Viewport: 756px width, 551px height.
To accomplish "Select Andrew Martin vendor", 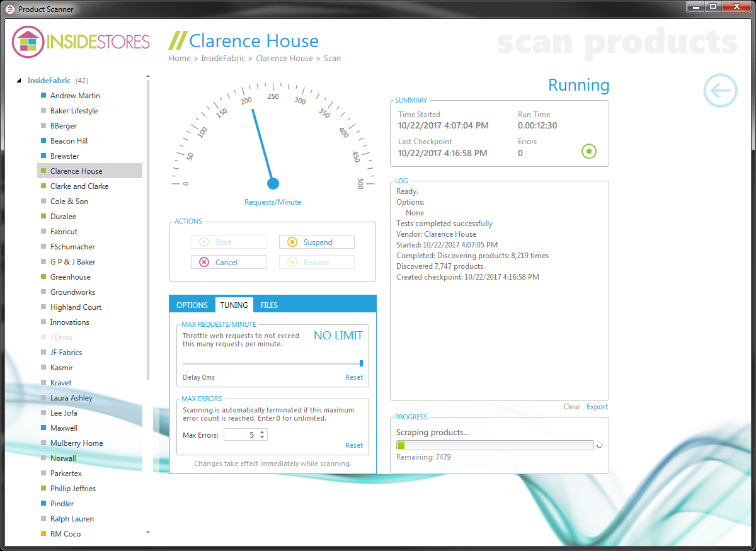I will [75, 96].
